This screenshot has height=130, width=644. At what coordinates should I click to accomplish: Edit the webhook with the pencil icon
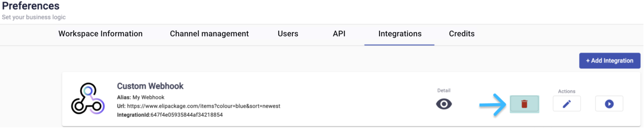[x=567, y=104]
